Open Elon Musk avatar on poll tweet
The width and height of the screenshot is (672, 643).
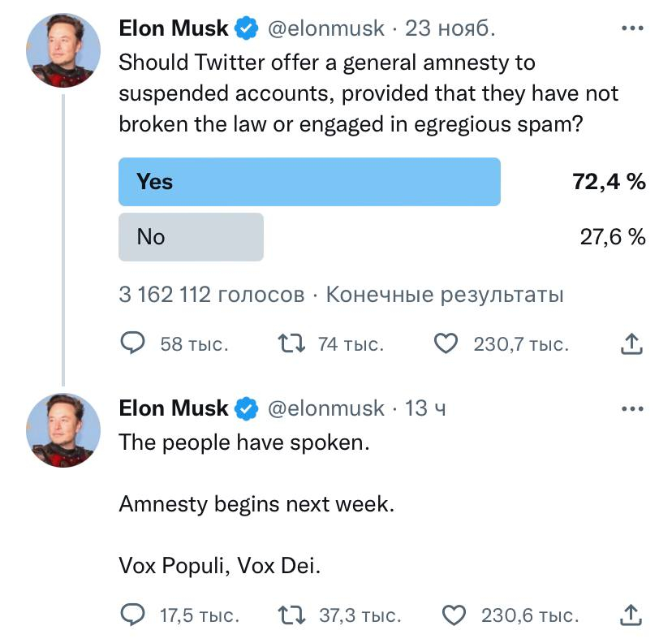pyautogui.click(x=64, y=50)
